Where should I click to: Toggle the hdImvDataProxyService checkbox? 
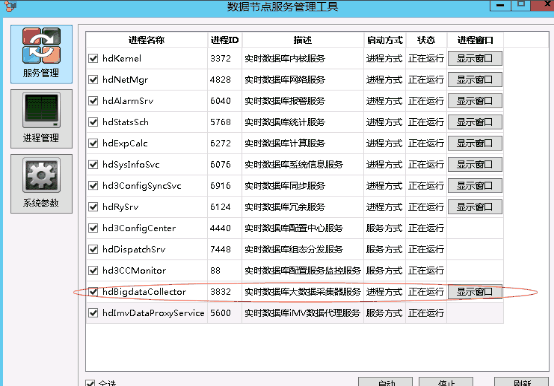click(93, 313)
